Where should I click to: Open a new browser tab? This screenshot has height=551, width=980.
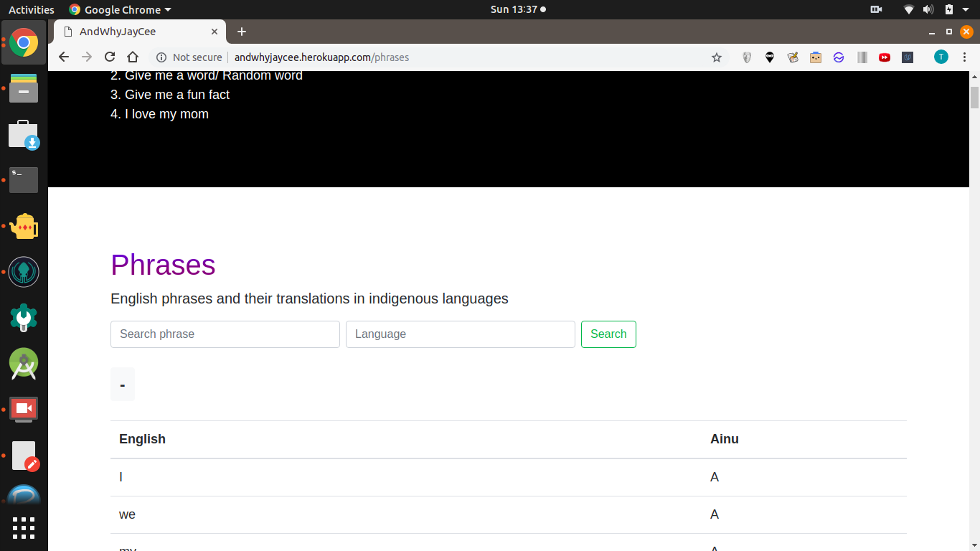coord(242,32)
